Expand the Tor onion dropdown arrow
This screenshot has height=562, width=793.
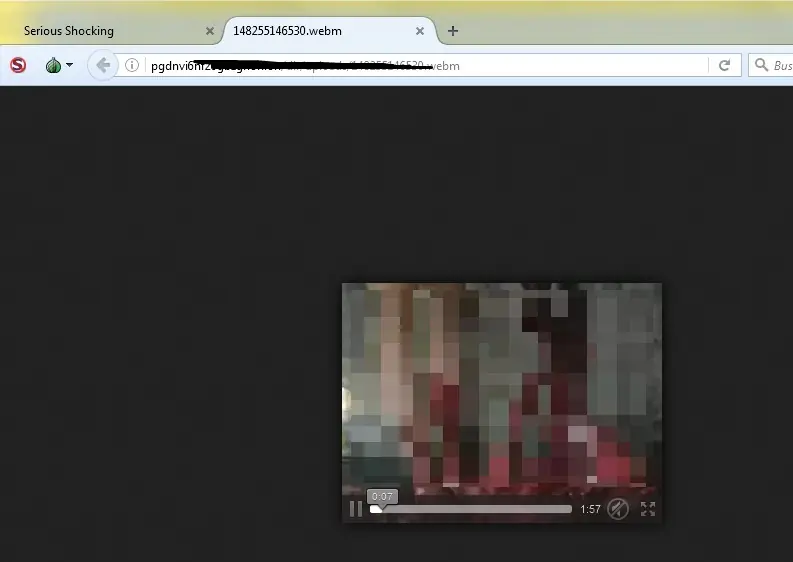69,65
